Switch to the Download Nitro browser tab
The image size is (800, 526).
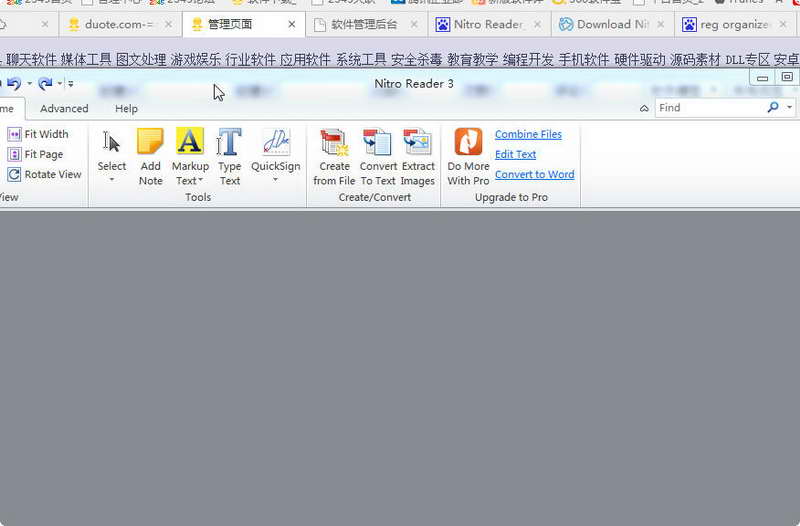point(611,24)
